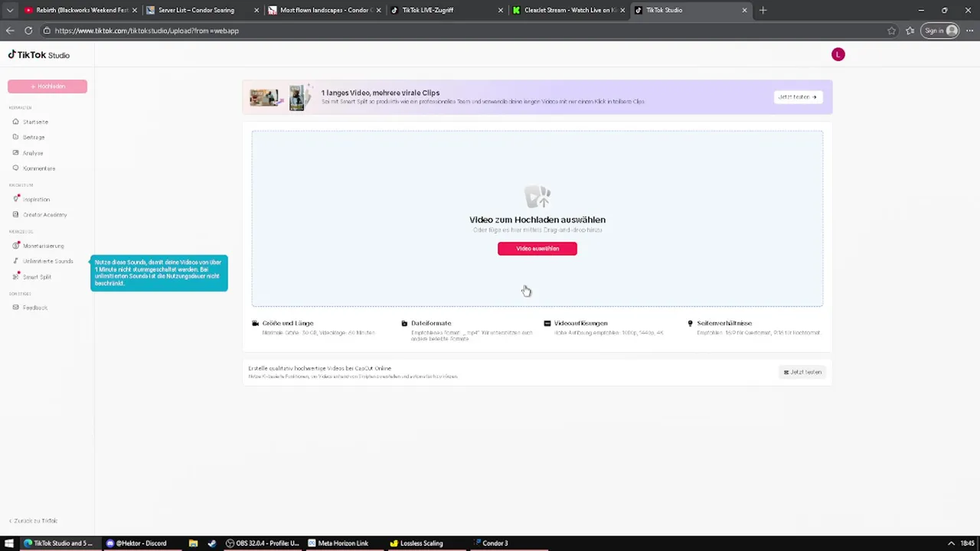Click the Jetzt testen Smart Split button

pyautogui.click(x=798, y=97)
